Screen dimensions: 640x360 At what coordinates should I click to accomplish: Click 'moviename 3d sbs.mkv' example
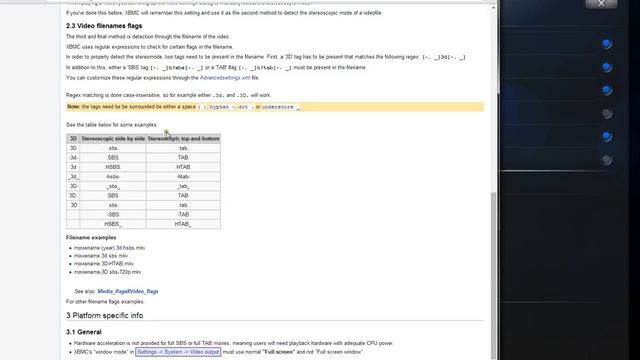tap(101, 256)
